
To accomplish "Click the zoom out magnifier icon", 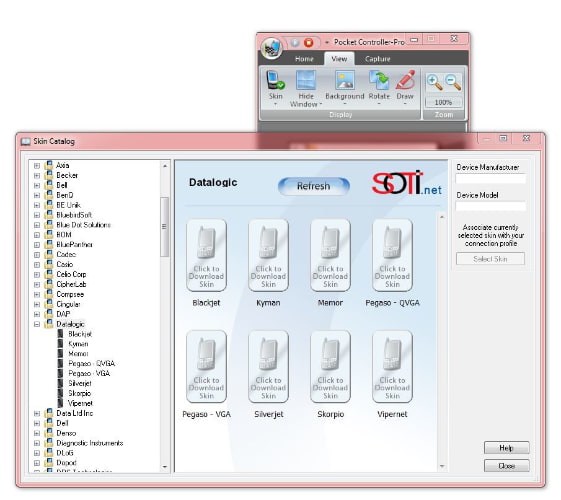I will (453, 82).
